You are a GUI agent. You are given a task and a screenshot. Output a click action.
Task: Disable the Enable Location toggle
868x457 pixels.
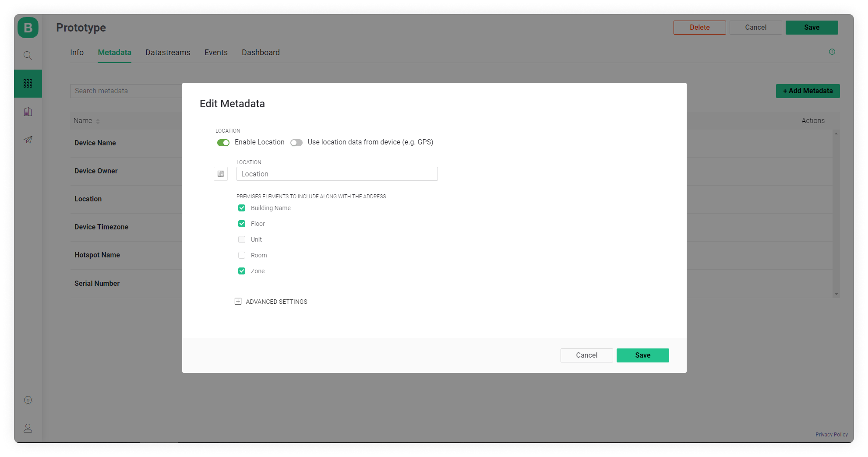pos(223,143)
